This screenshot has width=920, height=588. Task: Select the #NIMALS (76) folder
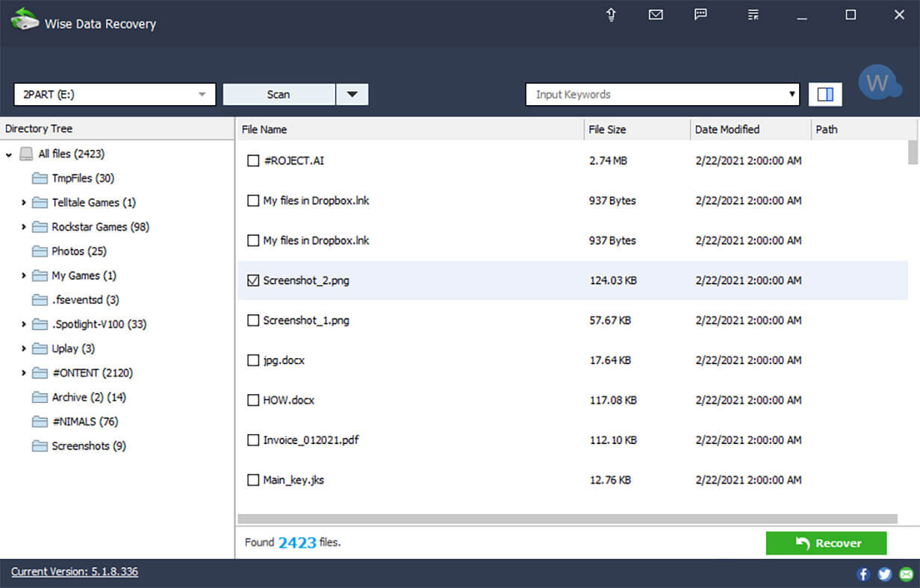[84, 422]
